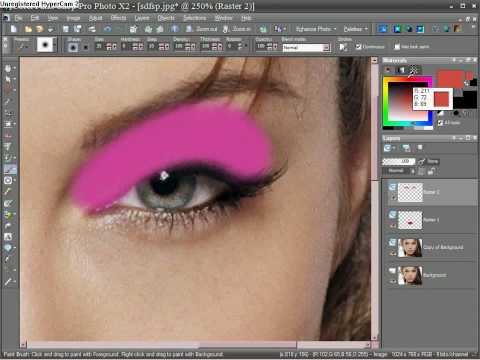This screenshot has width=480, height=360.
Task: Click the black background material swatch
Action: [465, 100]
